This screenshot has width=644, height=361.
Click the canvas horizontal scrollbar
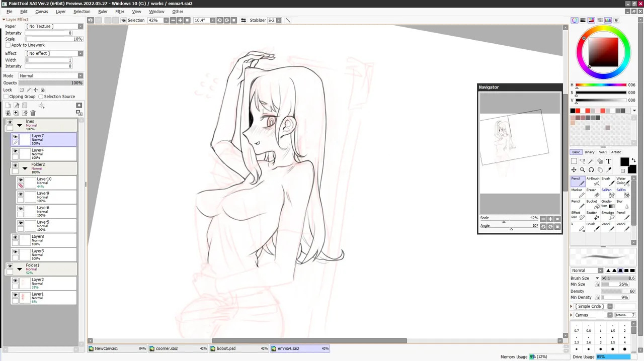pos(309,341)
